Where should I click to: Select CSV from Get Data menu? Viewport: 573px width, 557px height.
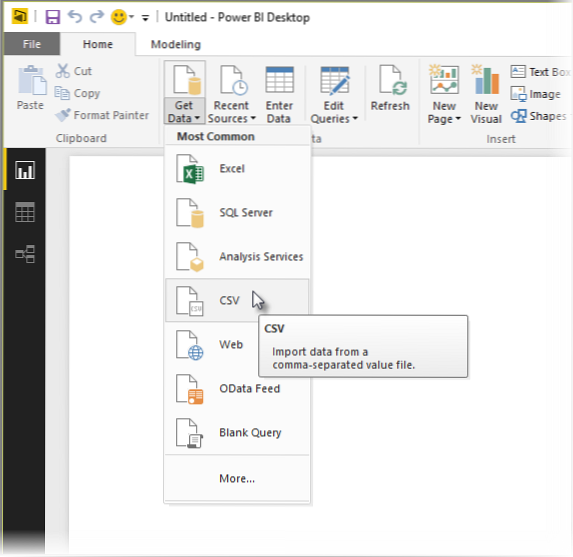point(237,300)
